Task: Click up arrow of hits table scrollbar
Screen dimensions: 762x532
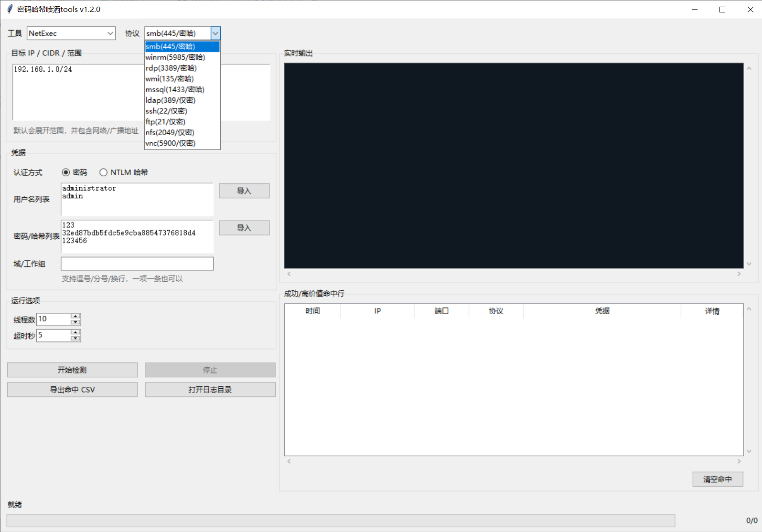Action: coord(749,309)
